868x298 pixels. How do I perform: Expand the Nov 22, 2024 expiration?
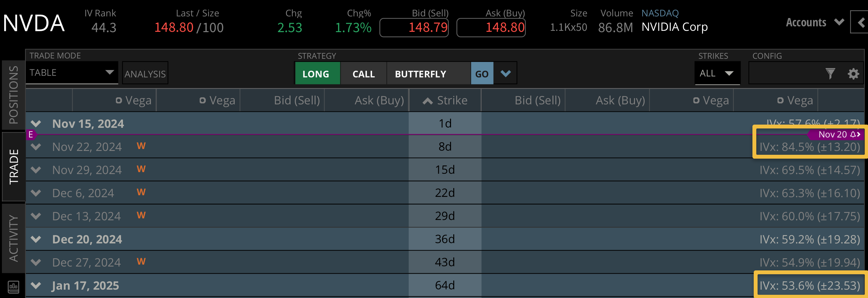tap(36, 147)
